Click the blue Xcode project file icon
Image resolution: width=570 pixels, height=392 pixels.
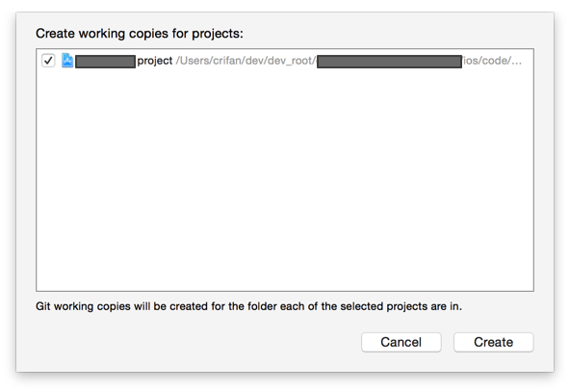pos(67,61)
